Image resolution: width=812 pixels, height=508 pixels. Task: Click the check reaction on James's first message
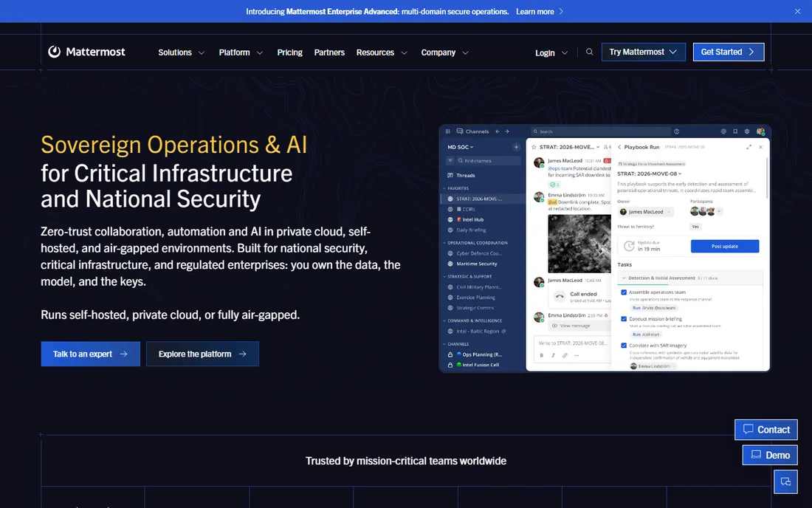(x=554, y=185)
